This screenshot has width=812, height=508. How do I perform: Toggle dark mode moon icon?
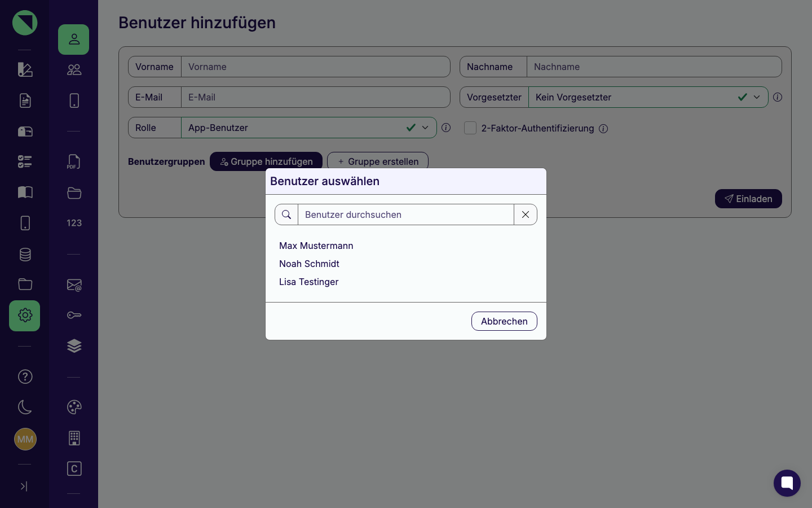click(x=25, y=407)
